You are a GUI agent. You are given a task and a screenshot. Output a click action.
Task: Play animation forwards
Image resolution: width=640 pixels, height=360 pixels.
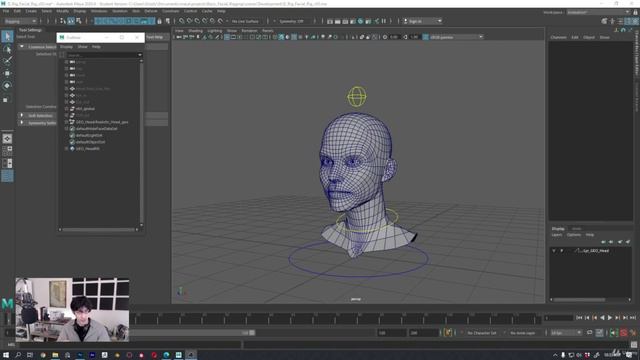pyautogui.click(x=610, y=318)
